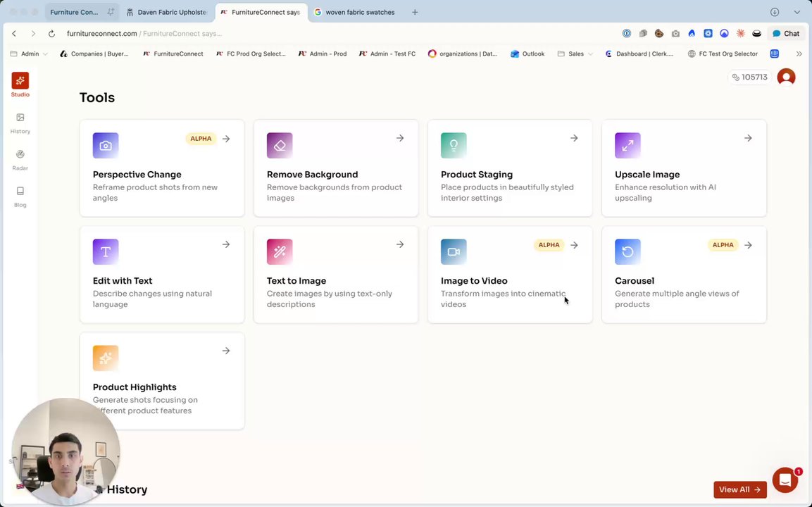The image size is (812, 507).
Task: Open the Studio sidebar icon
Action: (x=20, y=81)
